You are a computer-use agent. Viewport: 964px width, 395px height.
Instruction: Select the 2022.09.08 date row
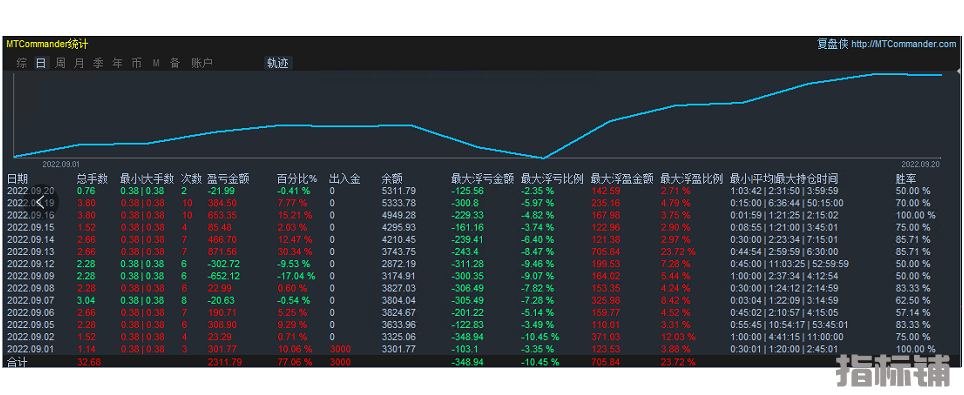31,288
